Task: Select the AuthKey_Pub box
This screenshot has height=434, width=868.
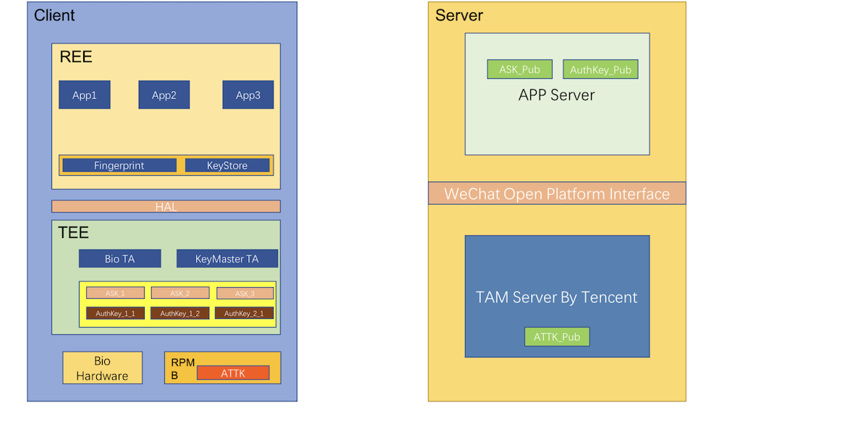Action: [600, 69]
